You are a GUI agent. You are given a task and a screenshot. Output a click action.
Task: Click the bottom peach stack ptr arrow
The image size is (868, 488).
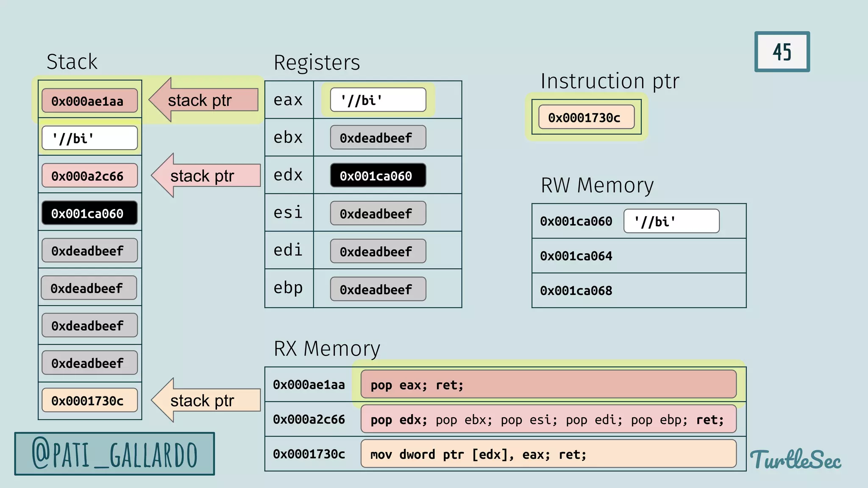[206, 400]
